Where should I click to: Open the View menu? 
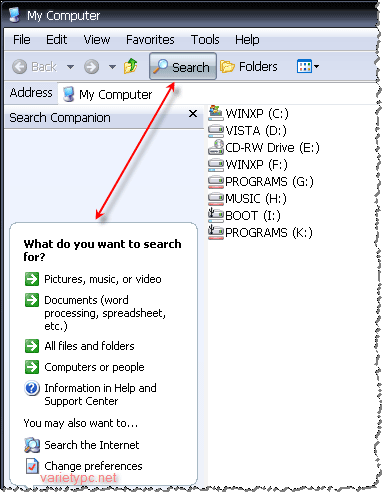(x=97, y=40)
